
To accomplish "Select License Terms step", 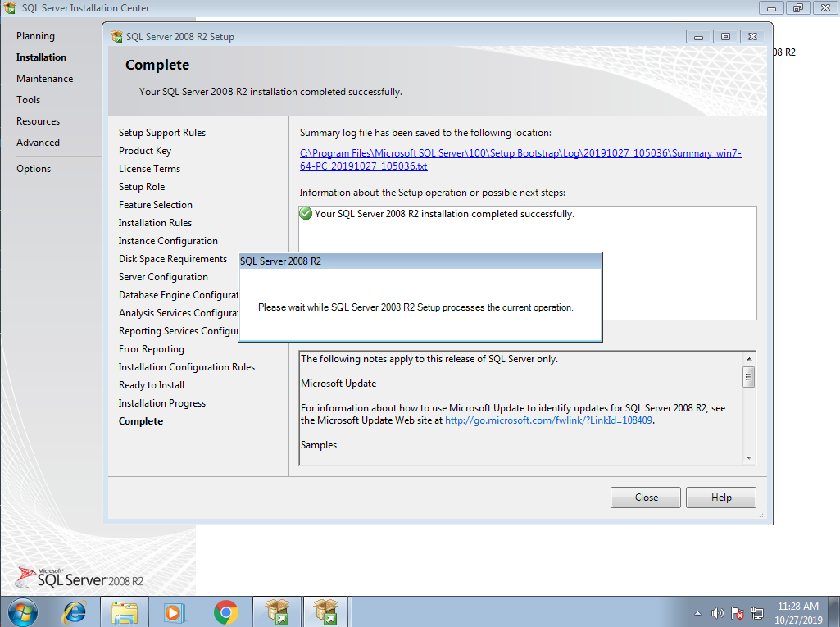I will click(149, 169).
